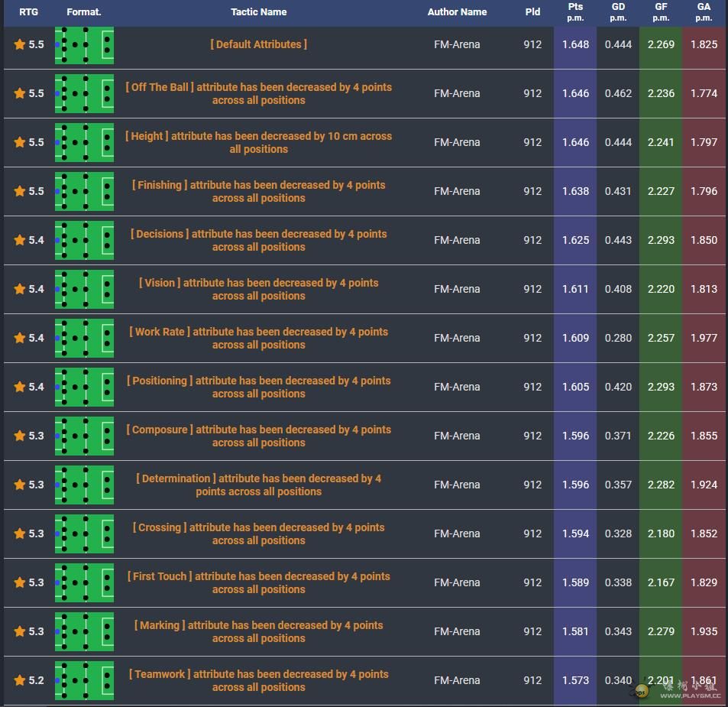Select GA value 1.935 in Marking row
This screenshot has width=728, height=707.
pyautogui.click(x=704, y=631)
